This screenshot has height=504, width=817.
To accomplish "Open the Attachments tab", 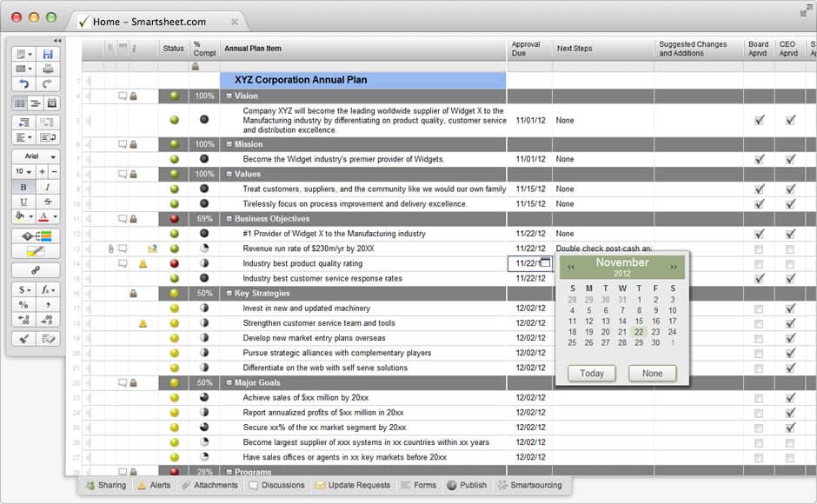I will [x=209, y=486].
